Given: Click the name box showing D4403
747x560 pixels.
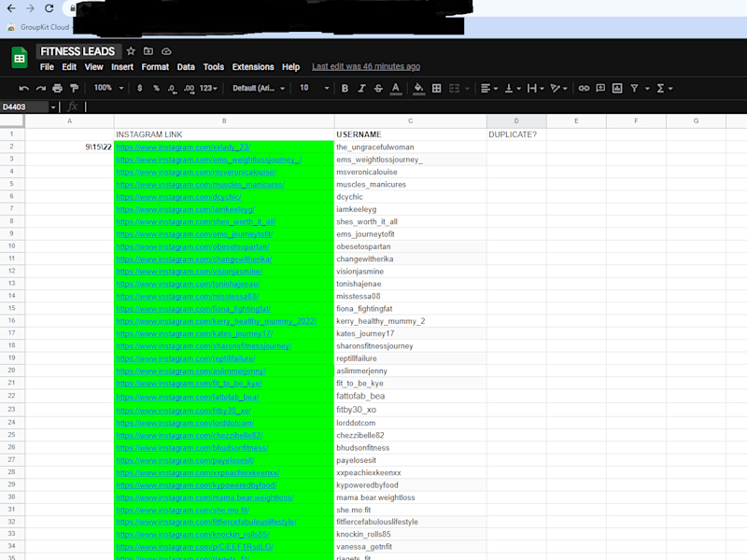Looking at the screenshot, I should pos(24,106).
